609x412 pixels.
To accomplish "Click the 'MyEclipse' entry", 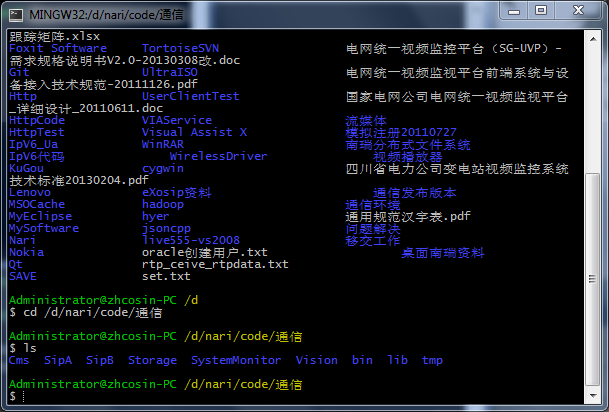I will (x=40, y=216).
